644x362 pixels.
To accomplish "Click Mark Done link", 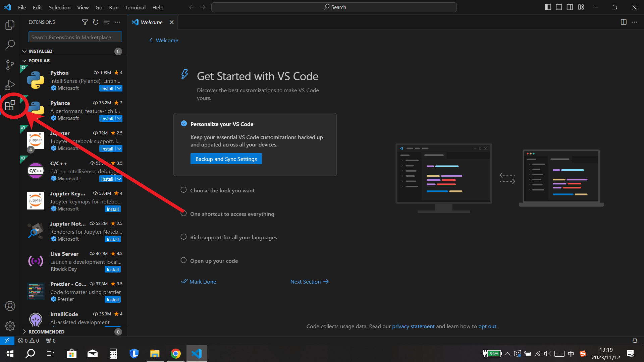I will point(199,282).
